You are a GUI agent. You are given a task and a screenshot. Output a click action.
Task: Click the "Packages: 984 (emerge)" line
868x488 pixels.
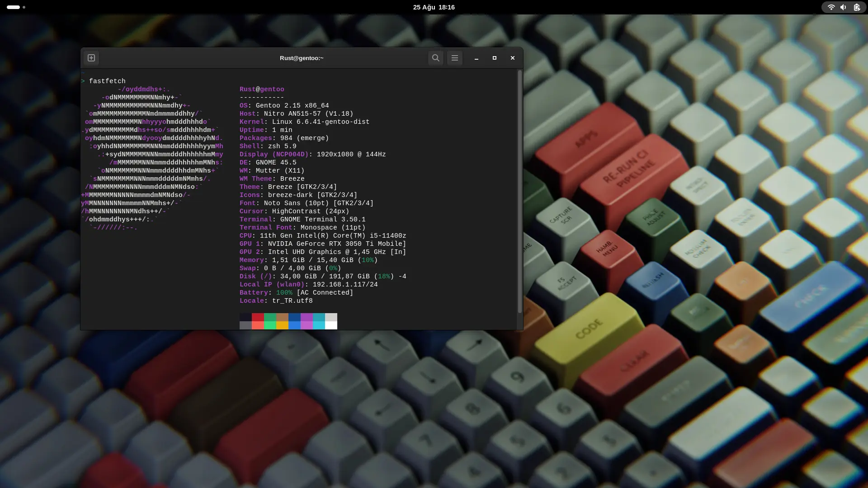tap(284, 138)
